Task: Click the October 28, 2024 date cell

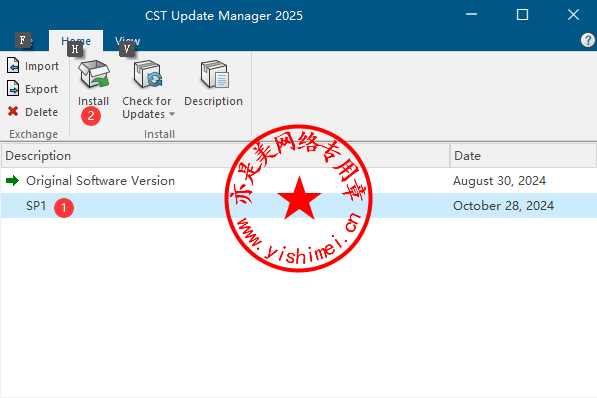Action: pos(503,206)
